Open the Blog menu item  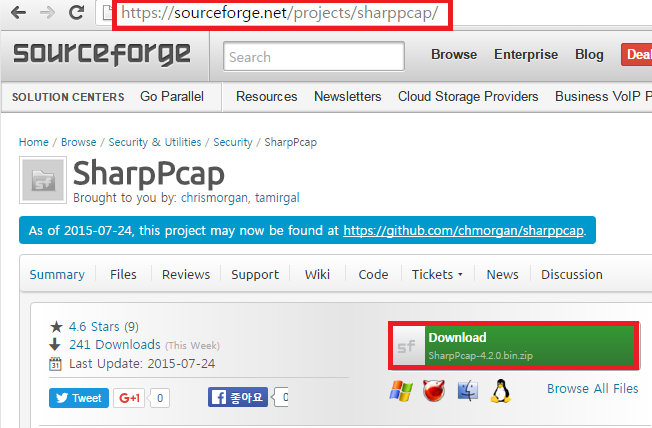[x=589, y=54]
